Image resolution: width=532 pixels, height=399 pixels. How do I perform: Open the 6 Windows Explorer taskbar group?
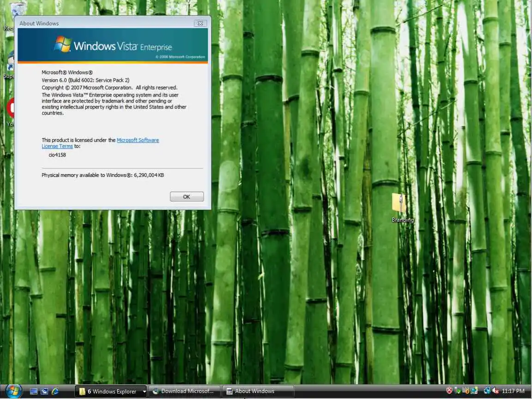[111, 392]
